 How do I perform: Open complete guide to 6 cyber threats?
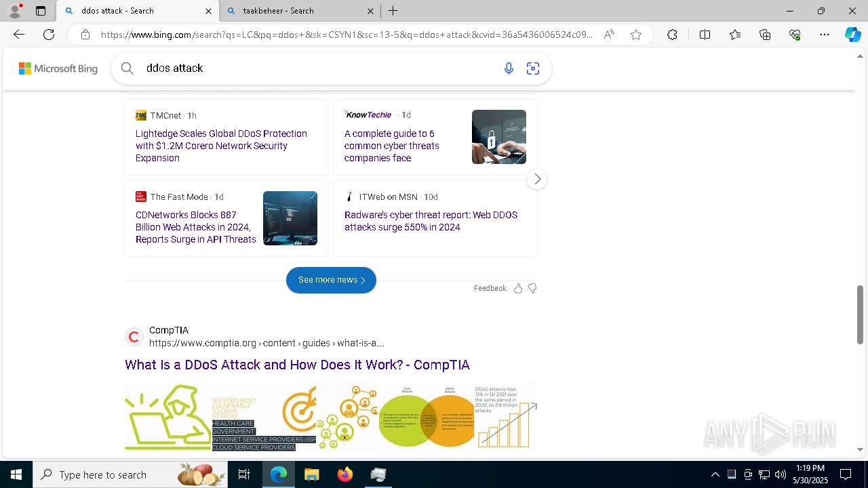(x=392, y=146)
